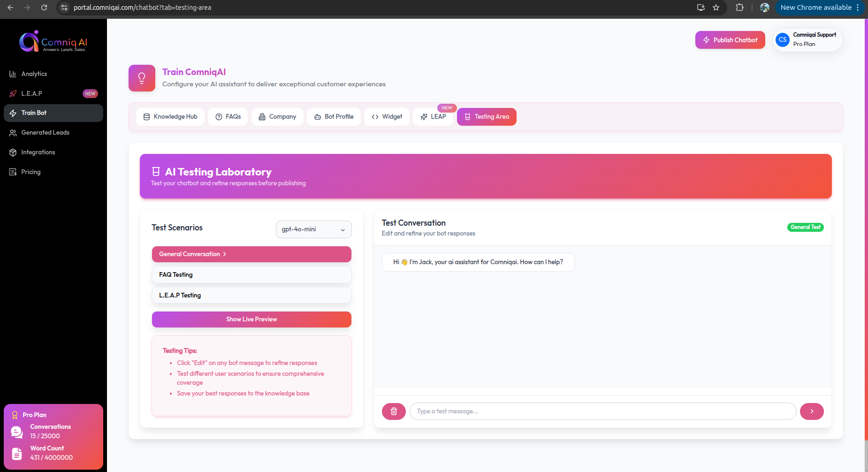
Task: Open L.E.A.P in the sidebar
Action: coord(53,94)
